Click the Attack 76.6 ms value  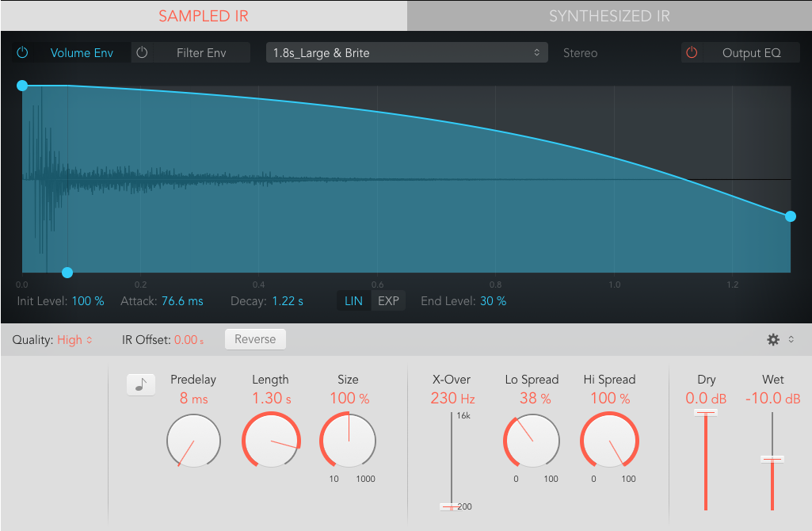(x=182, y=301)
